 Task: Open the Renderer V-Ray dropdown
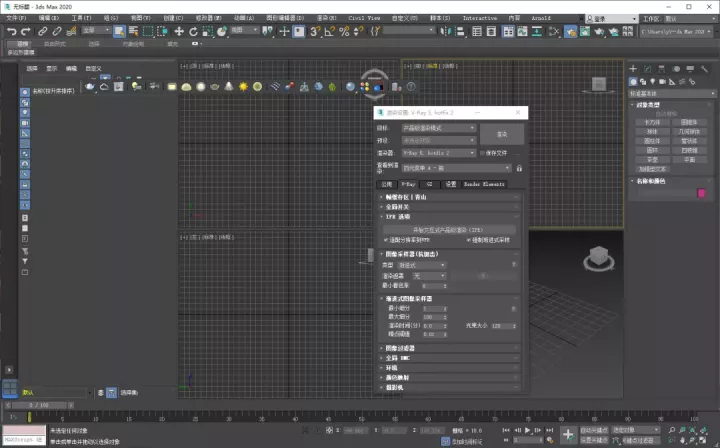[x=438, y=153]
